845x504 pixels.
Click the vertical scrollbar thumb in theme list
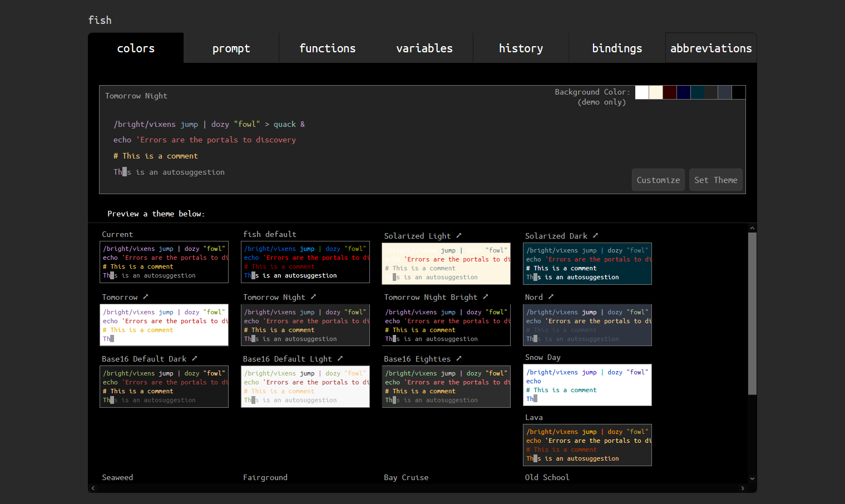click(x=752, y=314)
